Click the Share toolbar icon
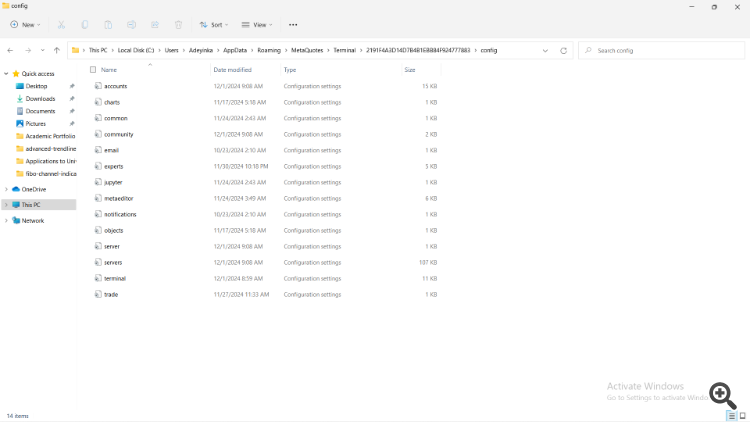The image size is (750, 422). [x=155, y=25]
